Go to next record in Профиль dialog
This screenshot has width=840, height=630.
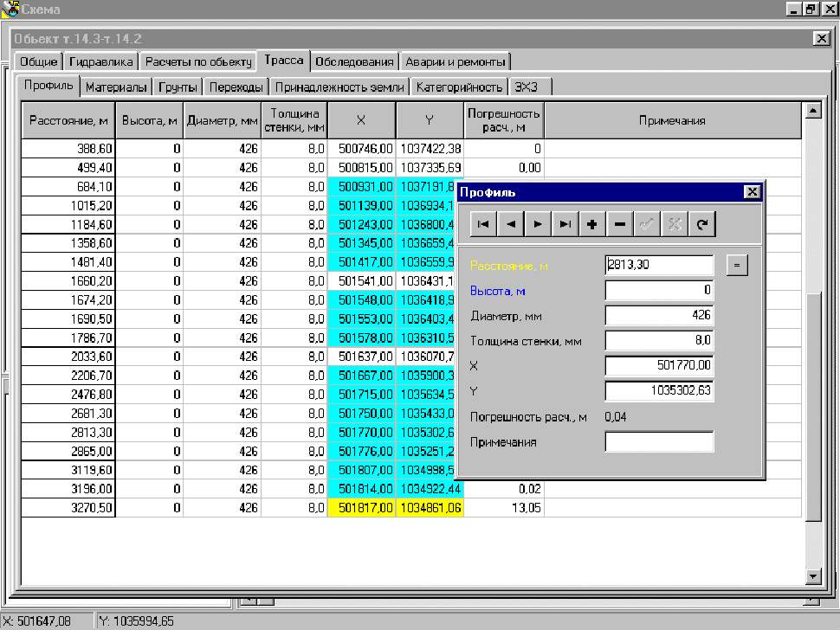point(538,224)
